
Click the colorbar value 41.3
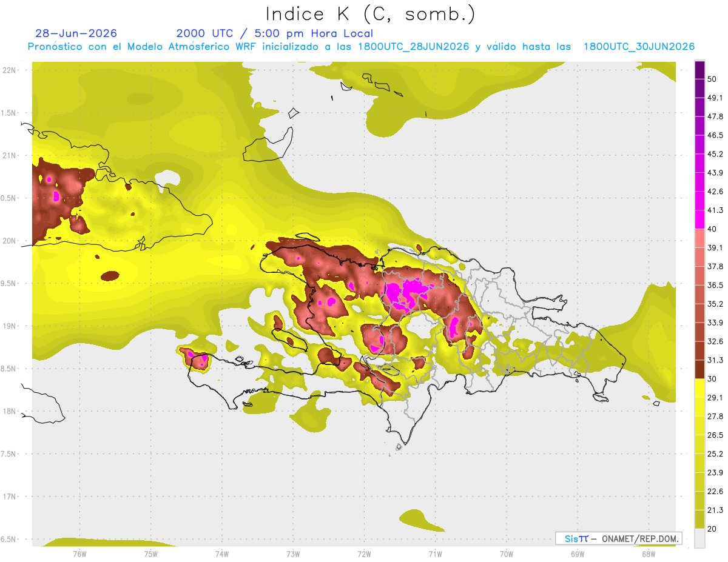pyautogui.click(x=715, y=211)
